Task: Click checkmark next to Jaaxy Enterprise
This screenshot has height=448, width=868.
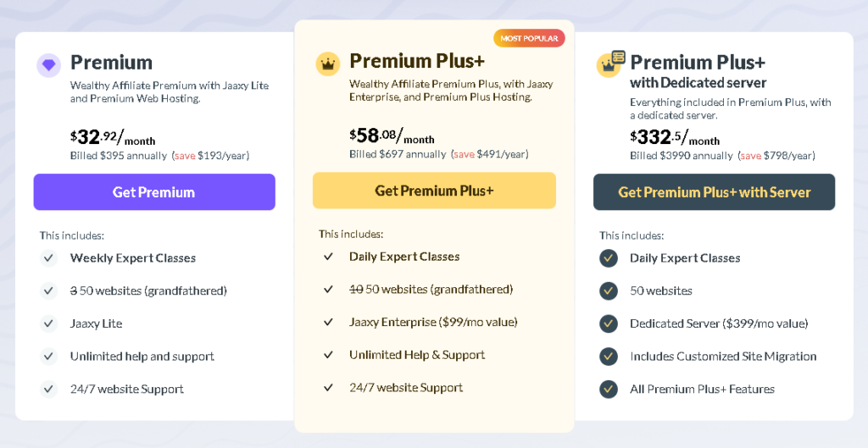Action: coord(328,322)
